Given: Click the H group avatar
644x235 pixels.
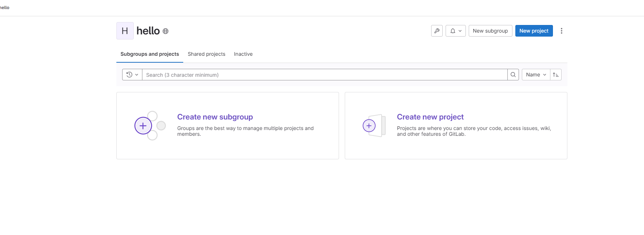Looking at the screenshot, I should [125, 31].
